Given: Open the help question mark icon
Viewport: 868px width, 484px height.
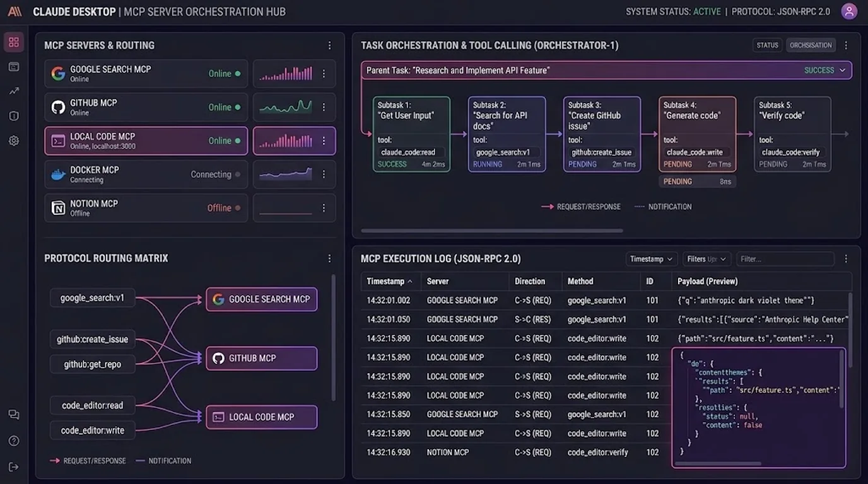Looking at the screenshot, I should pos(14,441).
